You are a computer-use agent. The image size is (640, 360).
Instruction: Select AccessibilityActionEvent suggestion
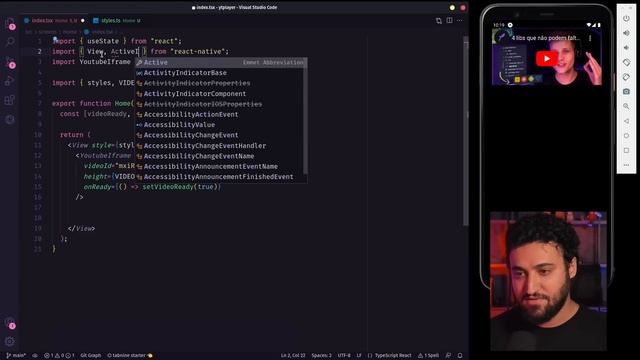pos(221,114)
